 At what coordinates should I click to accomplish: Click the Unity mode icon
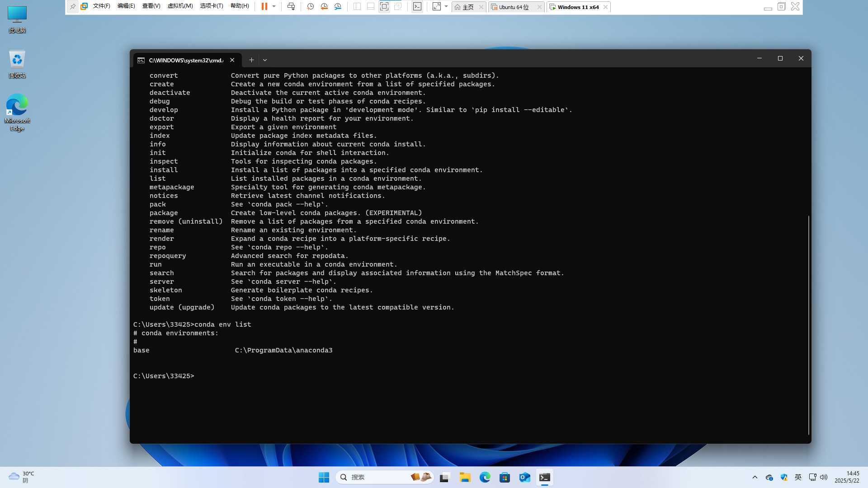click(x=398, y=7)
